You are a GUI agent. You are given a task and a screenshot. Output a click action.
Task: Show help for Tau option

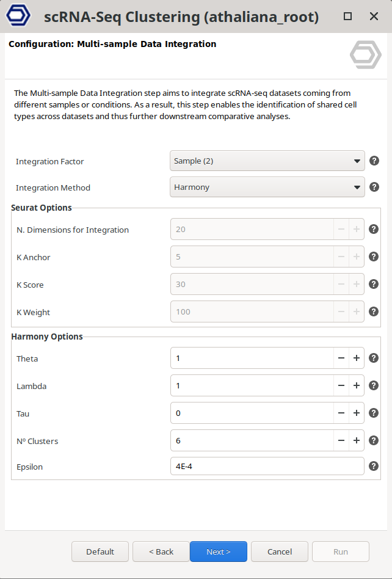pyautogui.click(x=374, y=413)
